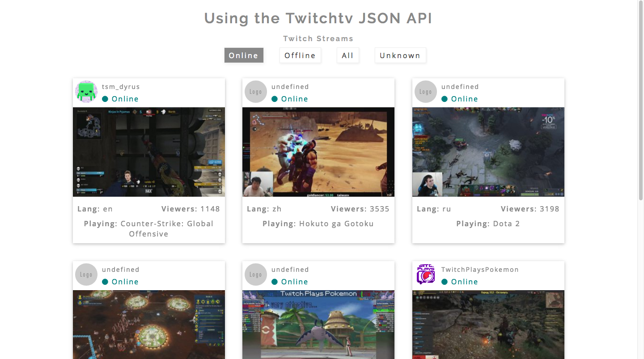Click 'Playing: Counter-Strike: Global Offensive' text
The image size is (644, 359).
pyautogui.click(x=149, y=228)
